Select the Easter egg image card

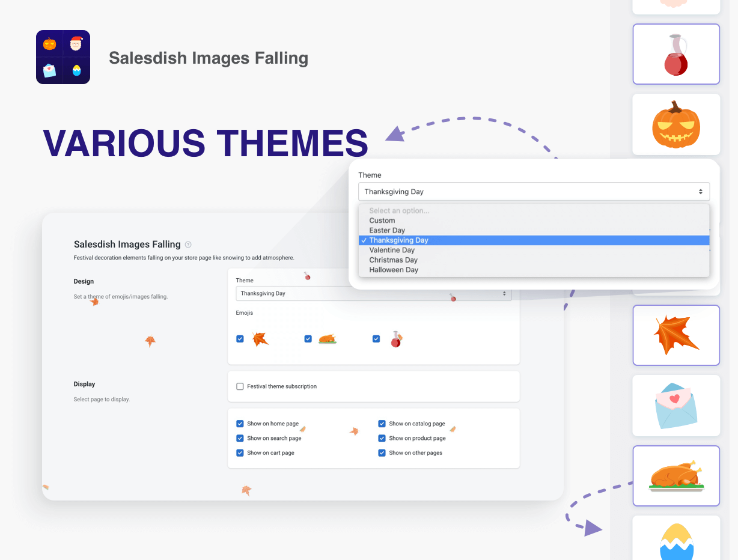coord(676,538)
